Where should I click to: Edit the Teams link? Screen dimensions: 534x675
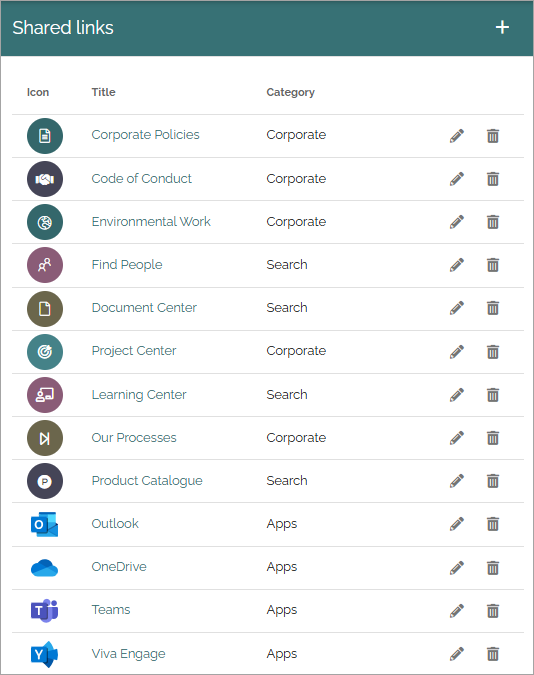coord(457,611)
